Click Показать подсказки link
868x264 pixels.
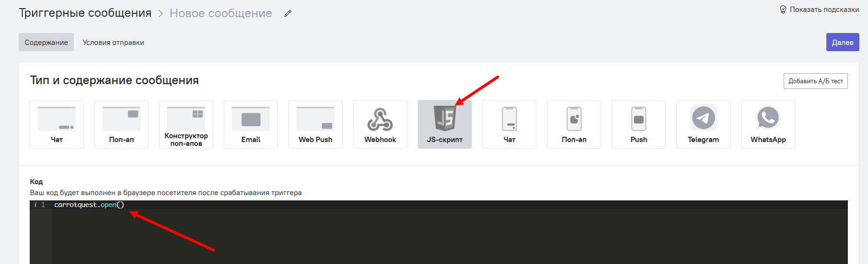tap(819, 10)
